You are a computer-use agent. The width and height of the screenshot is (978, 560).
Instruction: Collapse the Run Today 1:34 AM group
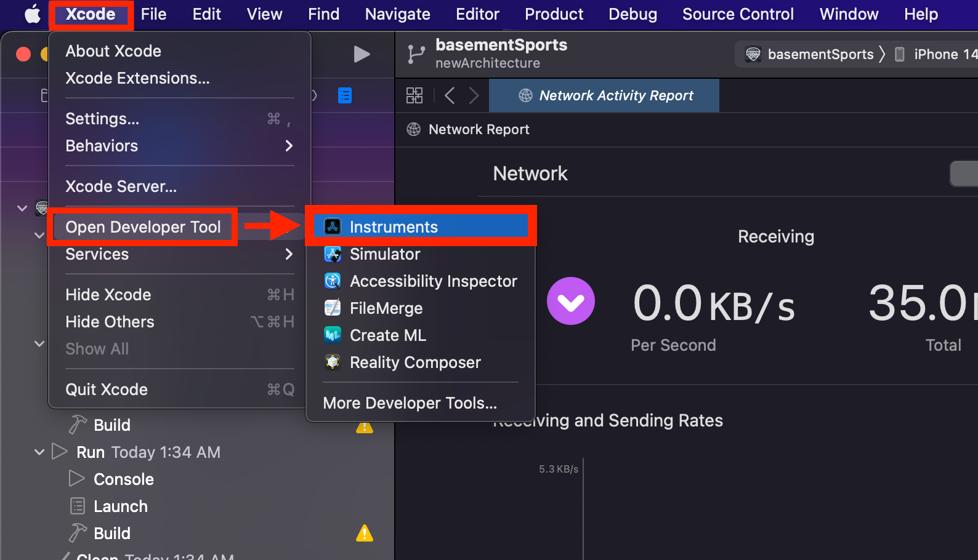(39, 452)
